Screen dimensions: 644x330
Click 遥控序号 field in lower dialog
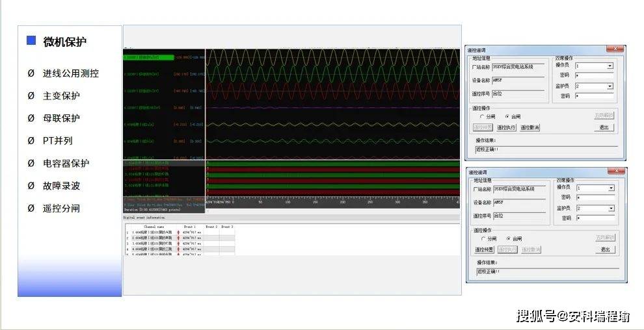point(520,216)
